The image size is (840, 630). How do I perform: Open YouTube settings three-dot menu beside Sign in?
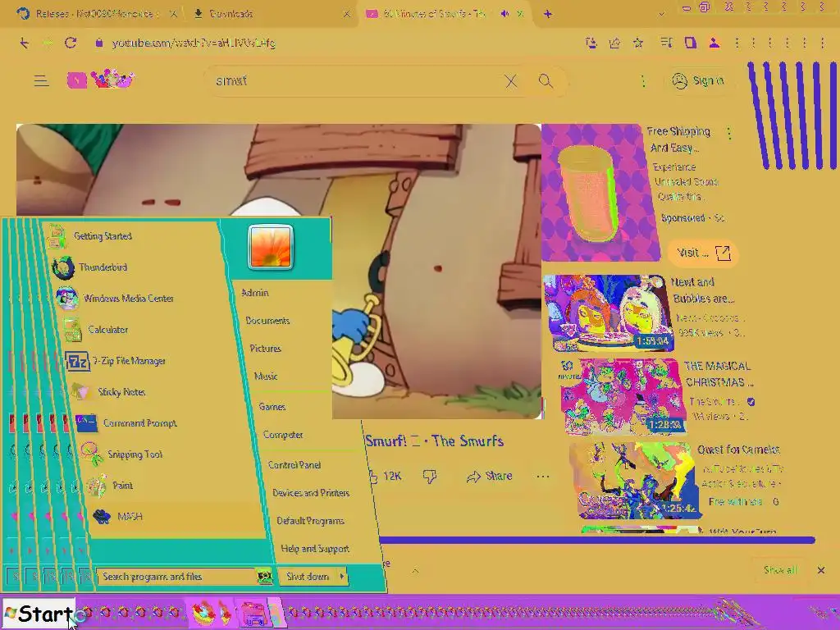[x=643, y=81]
